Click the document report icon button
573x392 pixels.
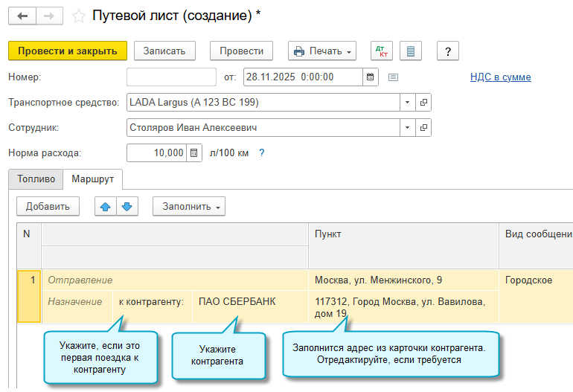[411, 51]
